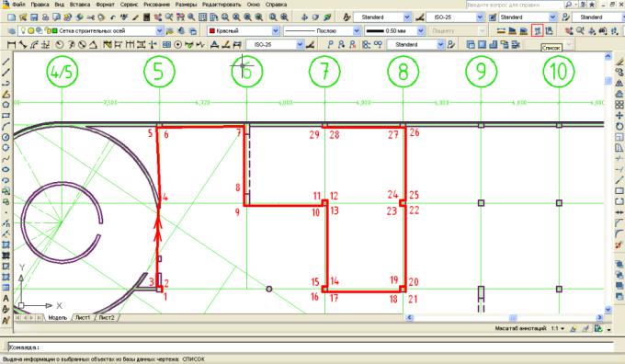
Task: Click the Move tool in modify toolbar
Action: [x=619, y=116]
